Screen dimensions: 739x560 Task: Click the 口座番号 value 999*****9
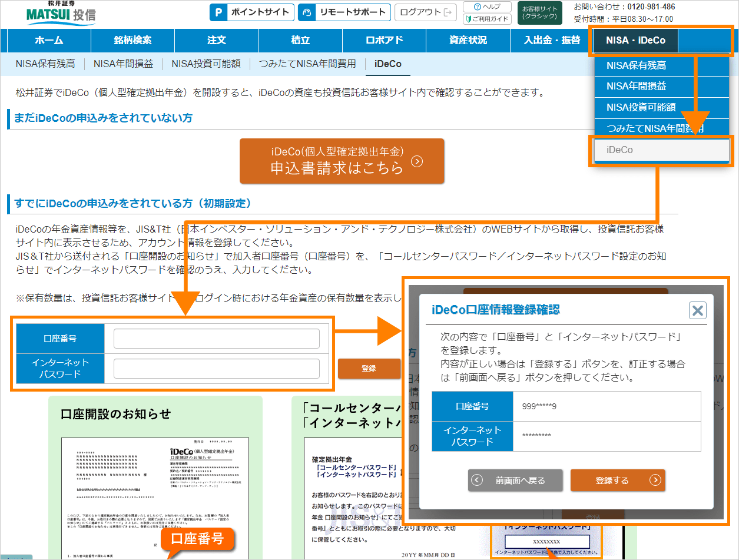coord(539,406)
